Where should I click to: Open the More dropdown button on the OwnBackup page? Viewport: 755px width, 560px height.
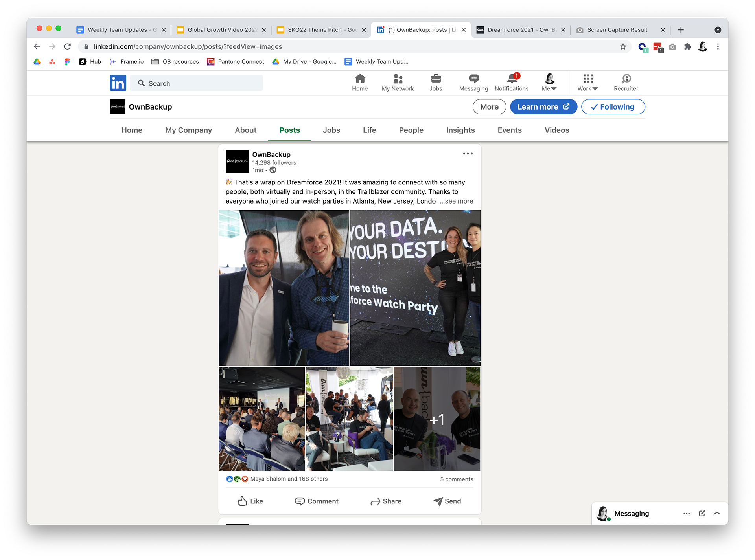click(x=489, y=107)
